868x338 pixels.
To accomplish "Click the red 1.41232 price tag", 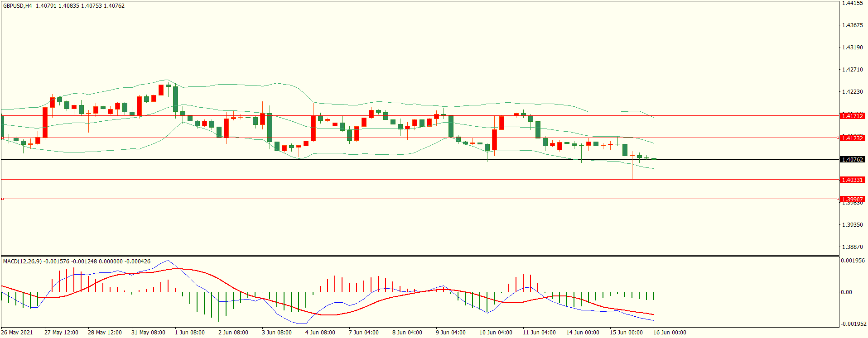I will coord(852,138).
